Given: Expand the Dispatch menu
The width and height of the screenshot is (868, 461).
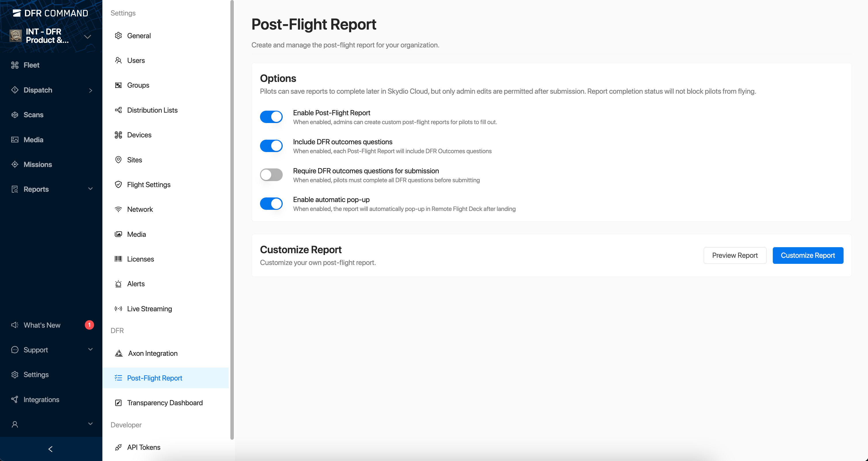Looking at the screenshot, I should 90,90.
